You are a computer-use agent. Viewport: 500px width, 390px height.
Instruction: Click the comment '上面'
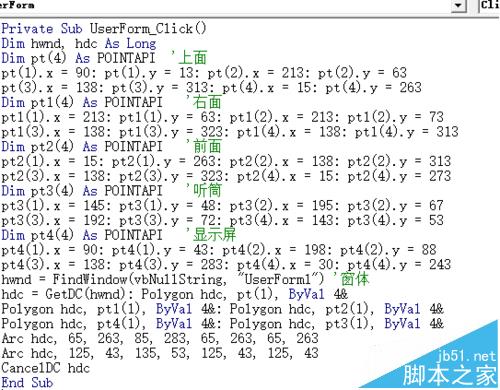coord(193,58)
